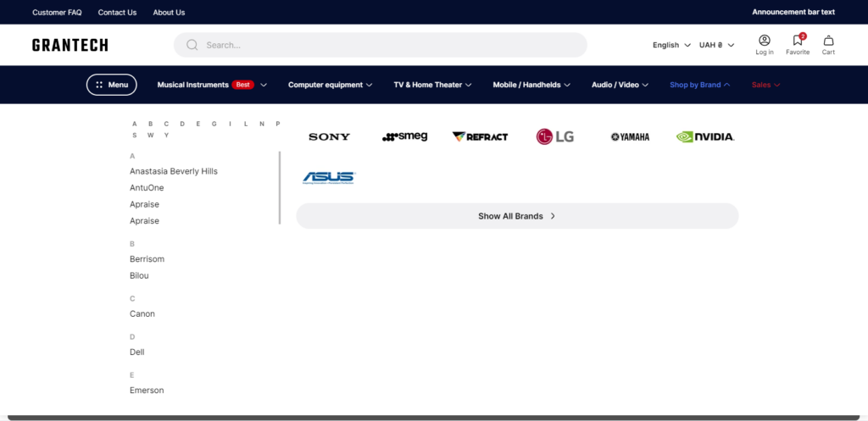
Task: Jump to letter E in brand index
Action: point(198,124)
